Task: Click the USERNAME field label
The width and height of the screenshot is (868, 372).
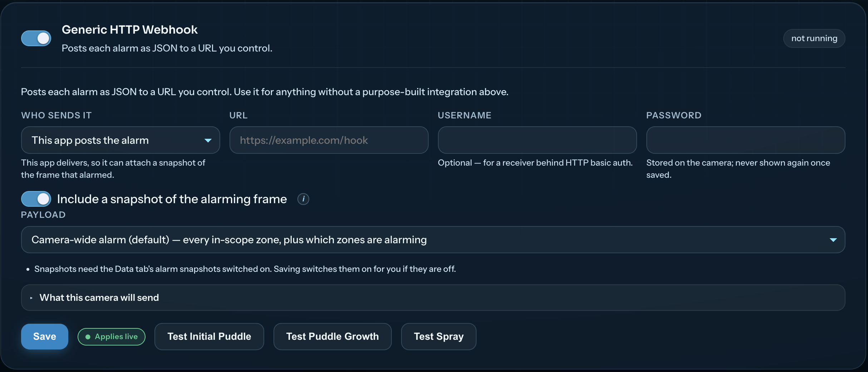Action: point(464,115)
